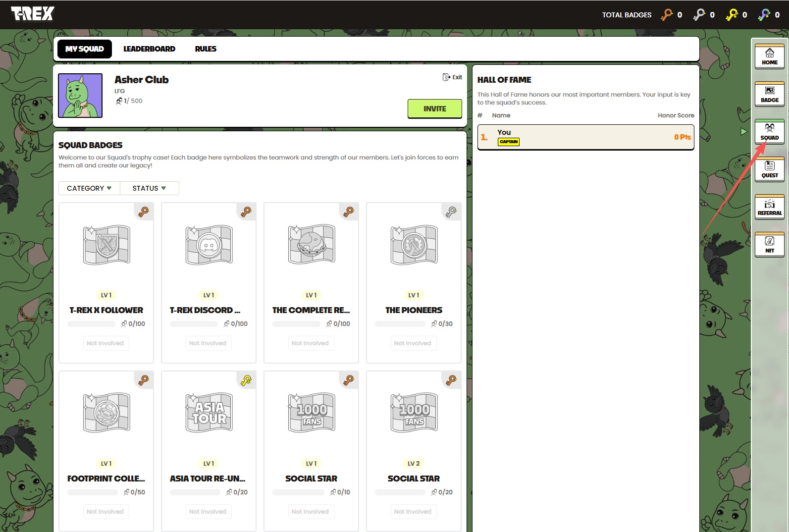Click Not Involved under The Pioneers badge

(x=413, y=343)
